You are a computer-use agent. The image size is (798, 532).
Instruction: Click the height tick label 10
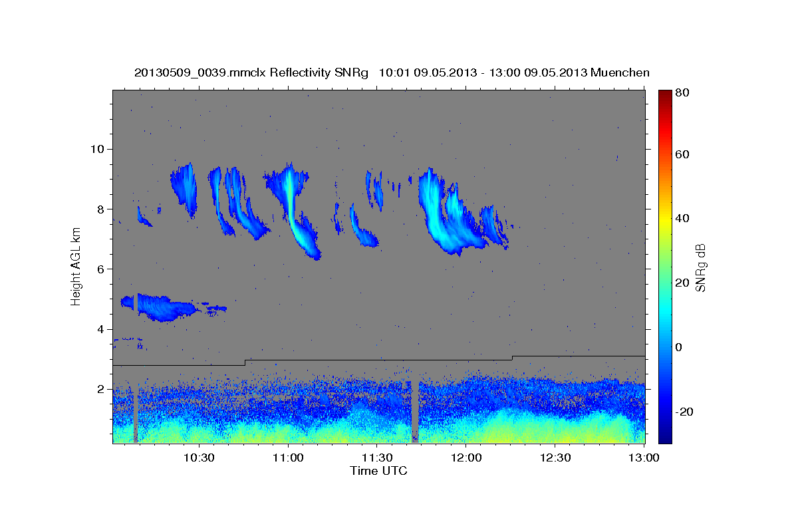[98, 148]
